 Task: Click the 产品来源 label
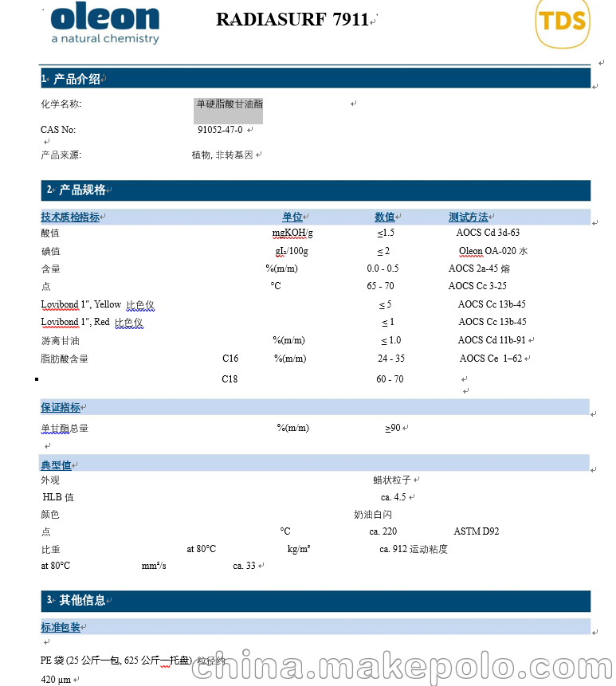point(61,155)
